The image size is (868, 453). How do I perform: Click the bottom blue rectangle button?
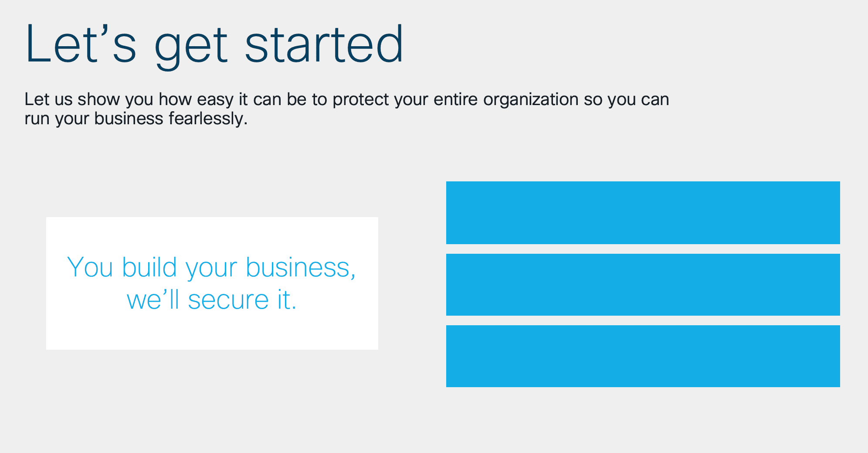click(x=643, y=356)
